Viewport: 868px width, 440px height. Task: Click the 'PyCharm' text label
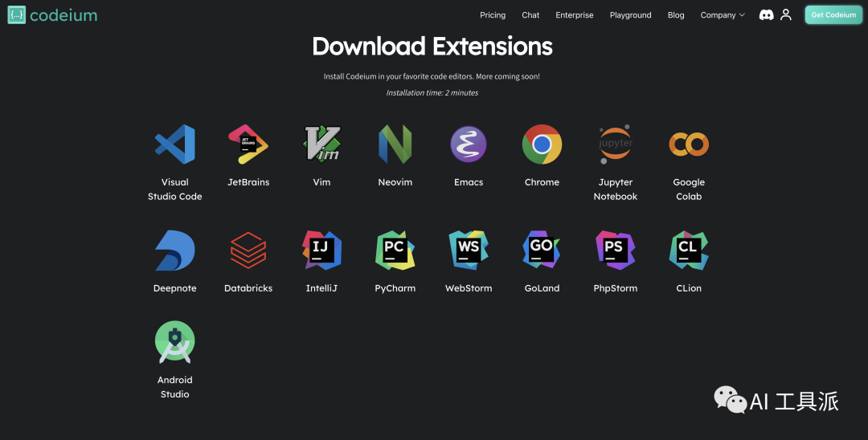tap(395, 288)
